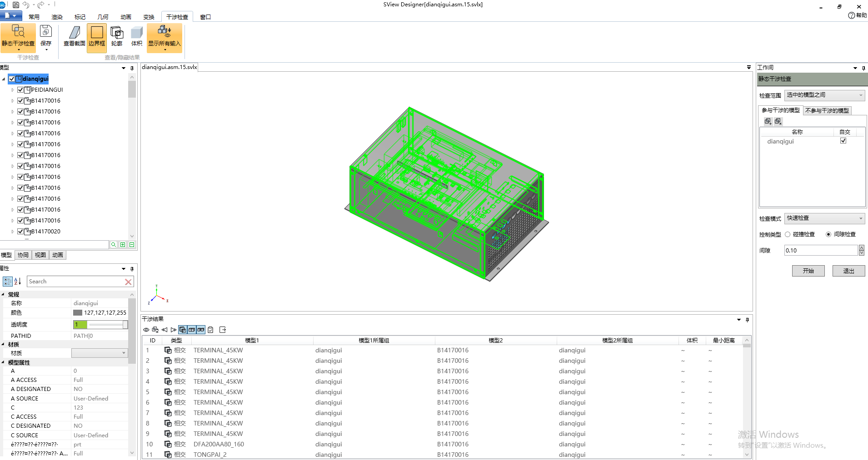
Task: Switch to 不参与干涉的模型 tab
Action: [x=827, y=110]
